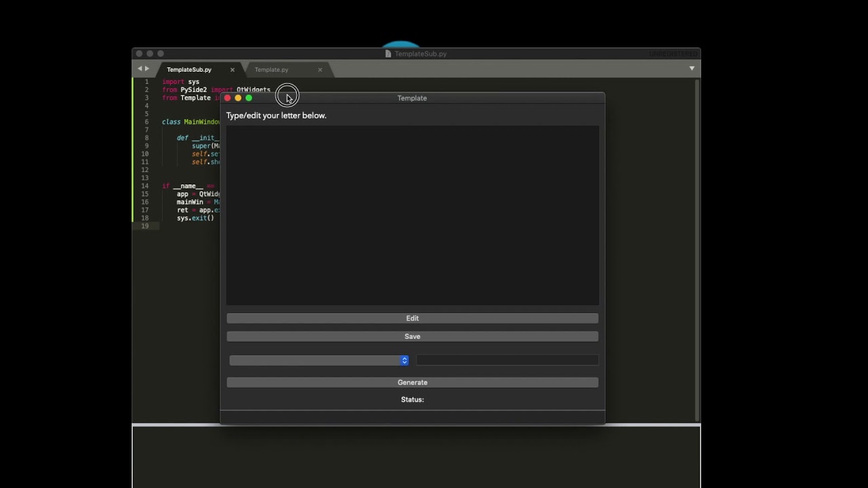Click the 'Status:' label
868x488 pixels.
[412, 400]
